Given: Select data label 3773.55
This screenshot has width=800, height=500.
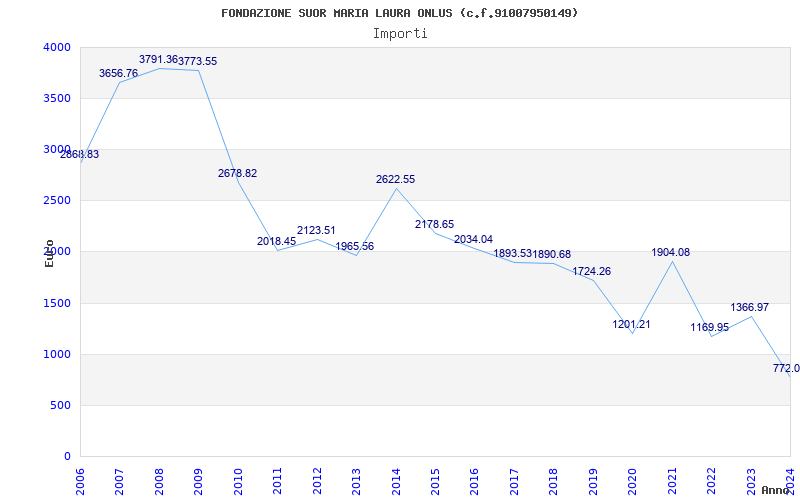Looking at the screenshot, I should pyautogui.click(x=197, y=61).
